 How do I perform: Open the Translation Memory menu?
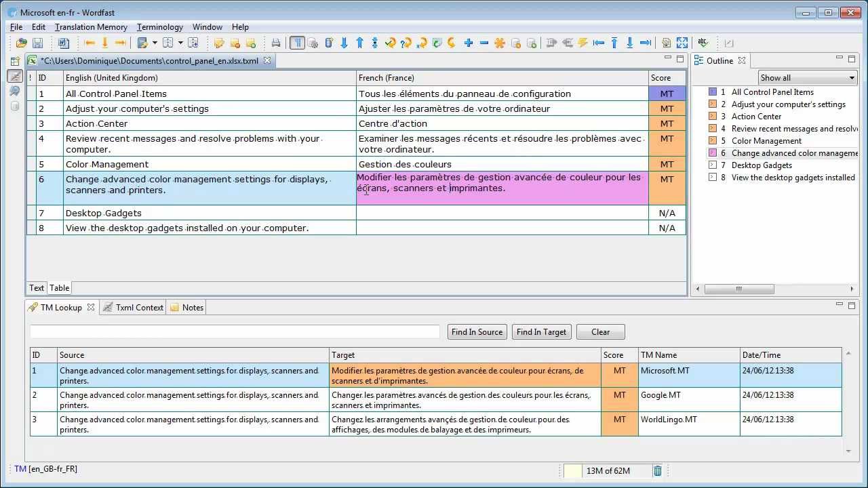coord(91,27)
